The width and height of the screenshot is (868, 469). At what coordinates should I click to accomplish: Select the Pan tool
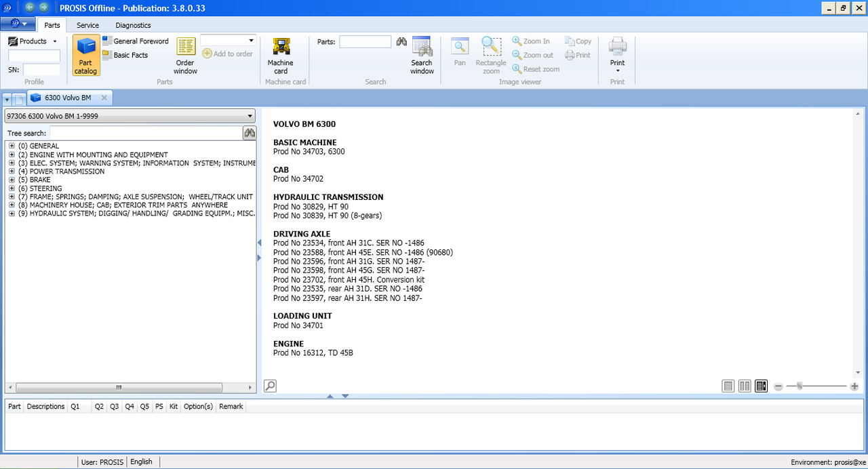[x=460, y=52]
